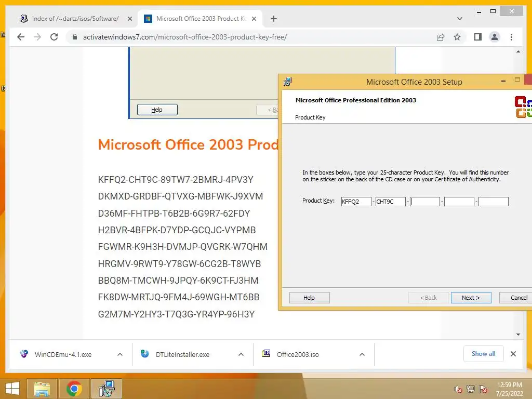Minimize the Office 2003 Setup window
Image resolution: width=532 pixels, height=399 pixels.
(x=503, y=81)
